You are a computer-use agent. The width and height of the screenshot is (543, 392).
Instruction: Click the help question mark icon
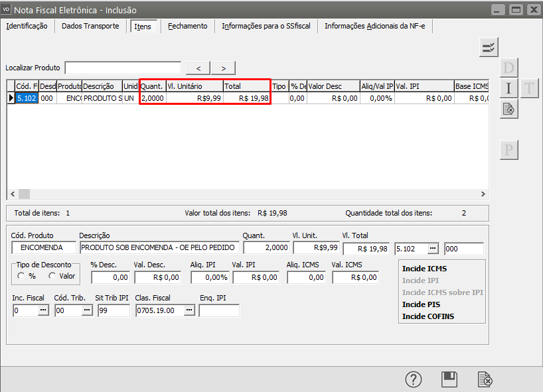[x=414, y=379]
